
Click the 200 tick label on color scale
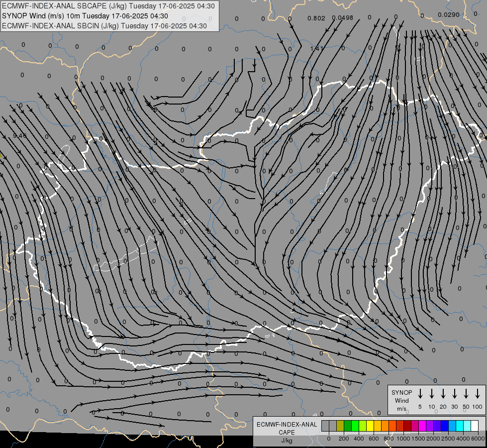click(x=344, y=439)
